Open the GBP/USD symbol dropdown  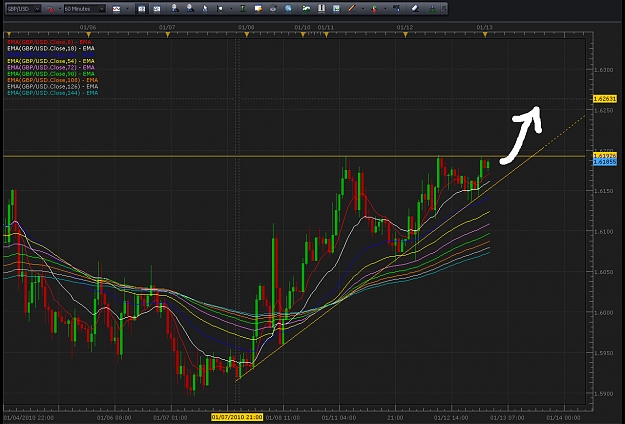point(37,9)
